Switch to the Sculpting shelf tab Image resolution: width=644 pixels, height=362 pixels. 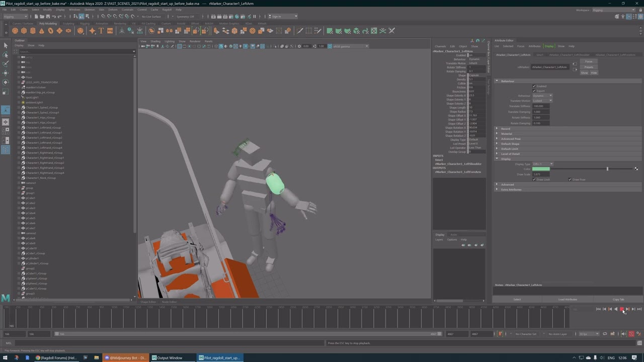[x=68, y=24]
